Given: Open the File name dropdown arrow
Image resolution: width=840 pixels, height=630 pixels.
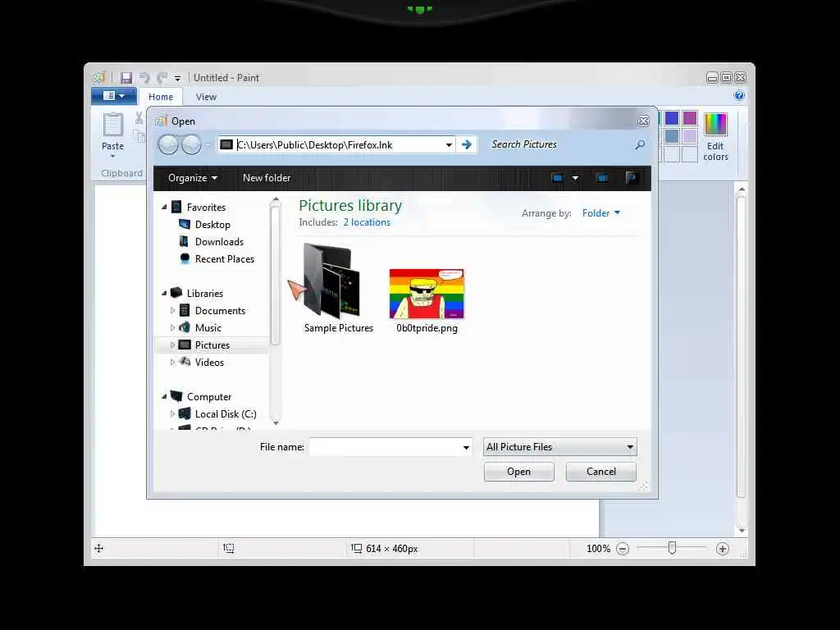Looking at the screenshot, I should (466, 447).
